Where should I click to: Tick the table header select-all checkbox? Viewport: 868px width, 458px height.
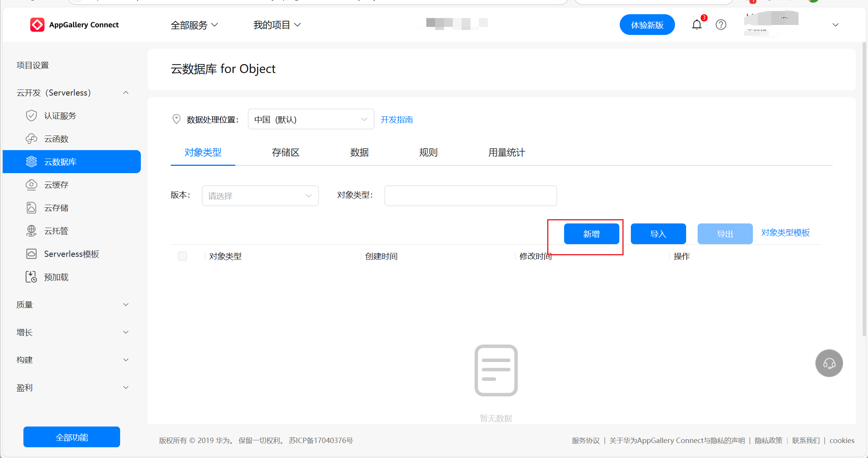click(x=182, y=256)
